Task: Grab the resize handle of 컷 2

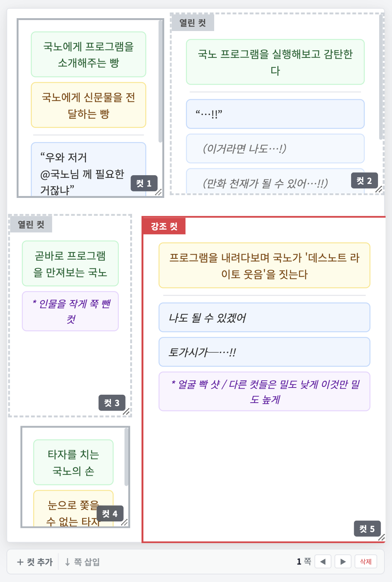Action: point(378,190)
